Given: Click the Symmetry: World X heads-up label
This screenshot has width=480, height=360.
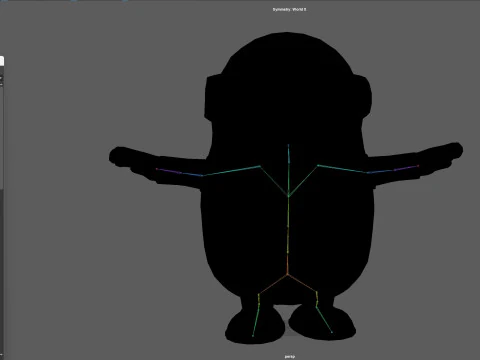Looking at the screenshot, I should click(289, 9).
